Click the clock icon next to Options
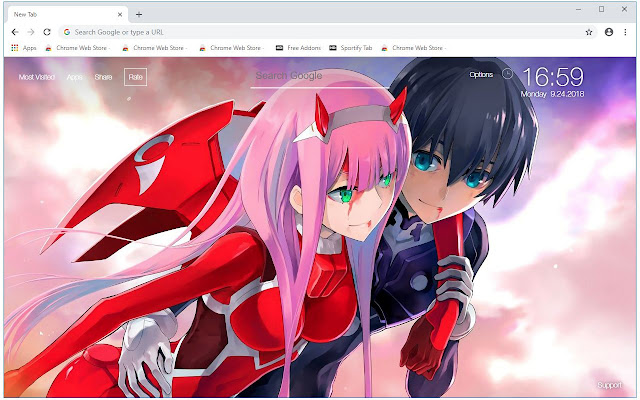 pyautogui.click(x=507, y=73)
